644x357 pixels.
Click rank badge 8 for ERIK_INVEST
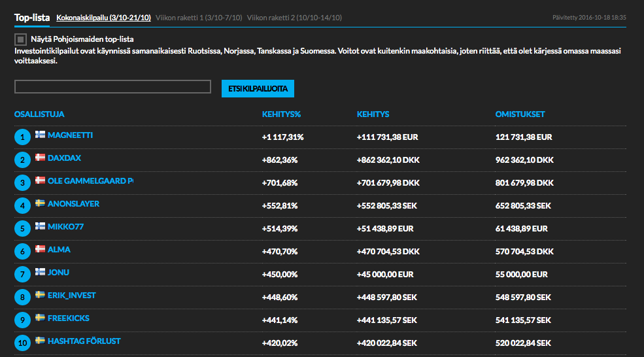[x=23, y=297]
